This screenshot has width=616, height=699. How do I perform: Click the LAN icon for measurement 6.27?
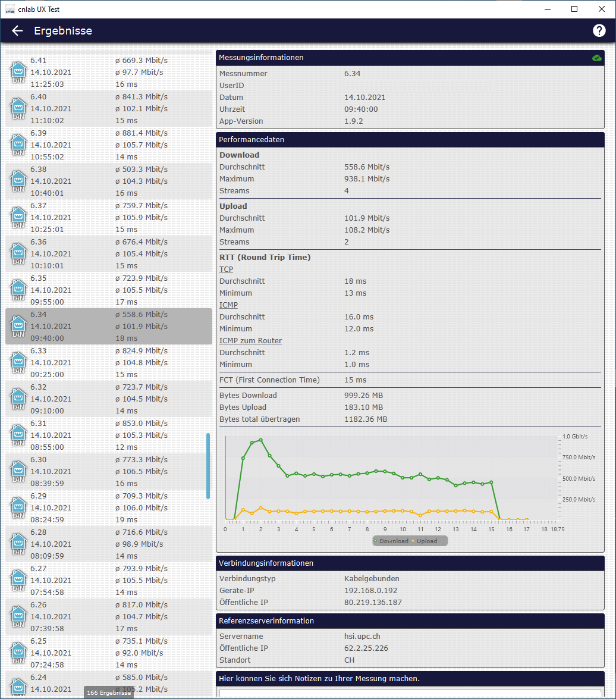point(18,581)
